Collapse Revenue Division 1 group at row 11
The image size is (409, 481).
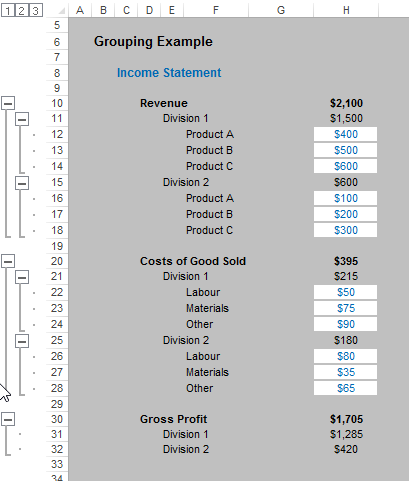[22, 119]
